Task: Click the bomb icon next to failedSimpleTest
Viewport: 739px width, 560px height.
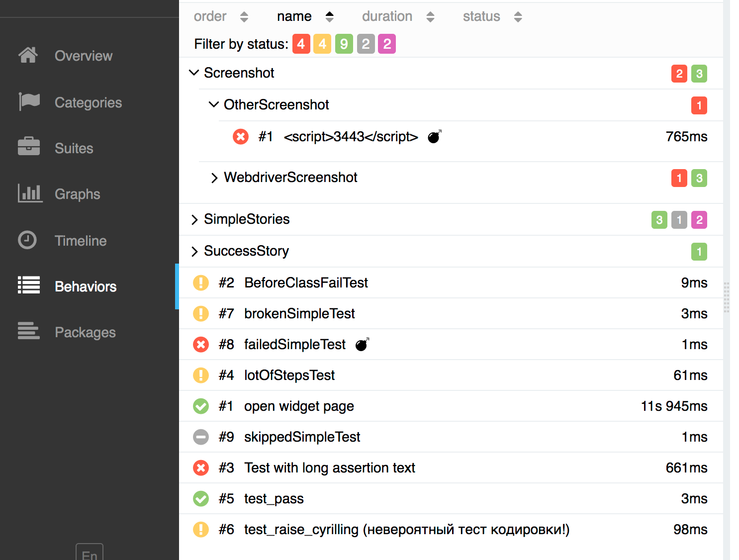Action: (x=362, y=344)
